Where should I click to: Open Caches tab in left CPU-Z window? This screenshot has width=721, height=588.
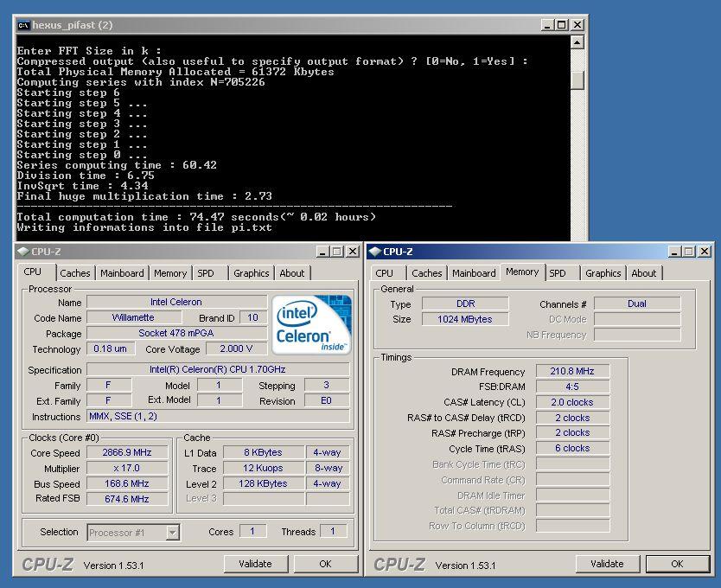(75, 273)
